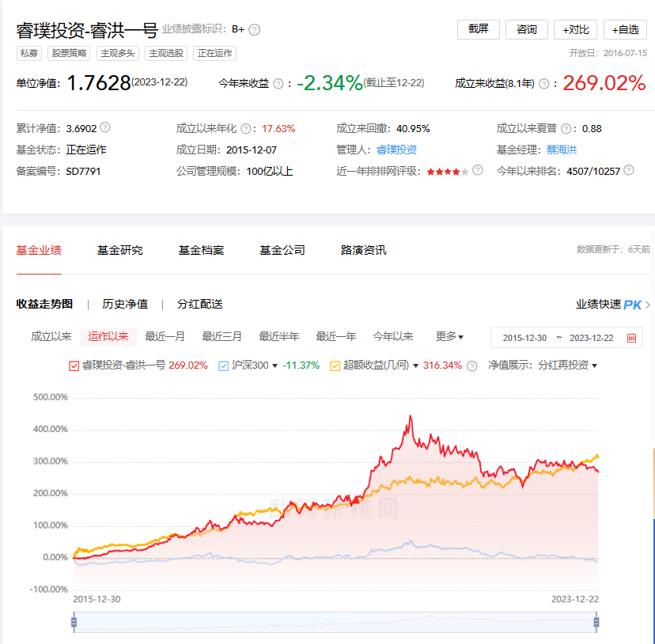Image resolution: width=655 pixels, height=644 pixels.
Task: Click the peak of the red return line
Action: point(411,416)
